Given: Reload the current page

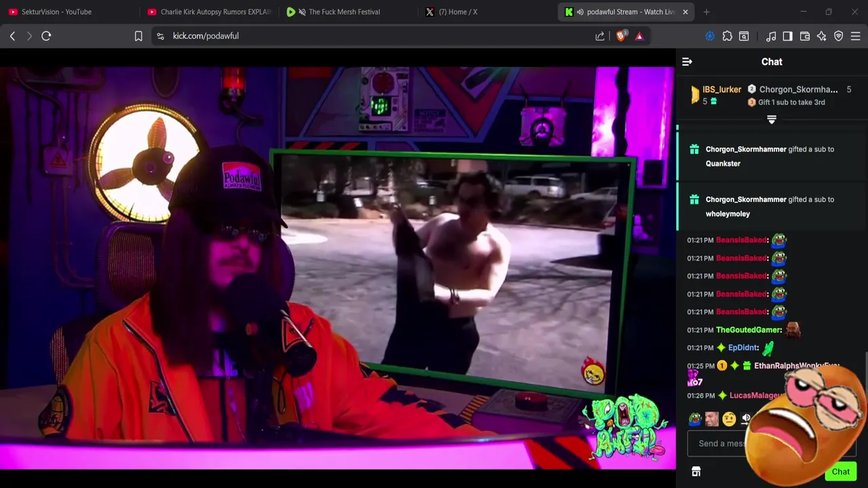Looking at the screenshot, I should pyautogui.click(x=46, y=36).
